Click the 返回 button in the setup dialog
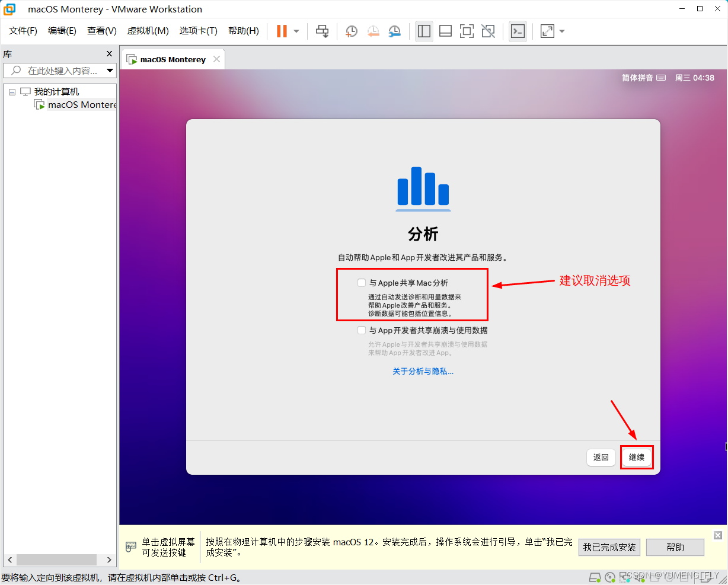Viewport: 728px width, 585px height. [601, 457]
